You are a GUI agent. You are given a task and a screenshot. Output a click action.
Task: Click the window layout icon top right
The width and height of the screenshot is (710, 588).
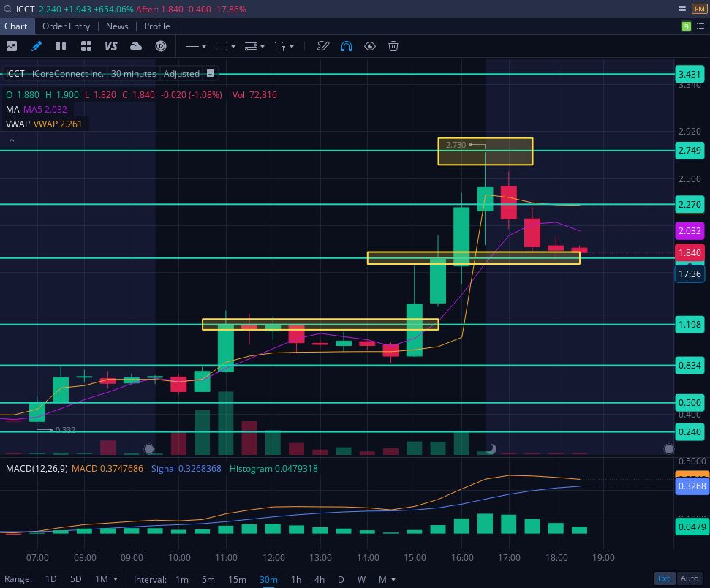click(682, 9)
